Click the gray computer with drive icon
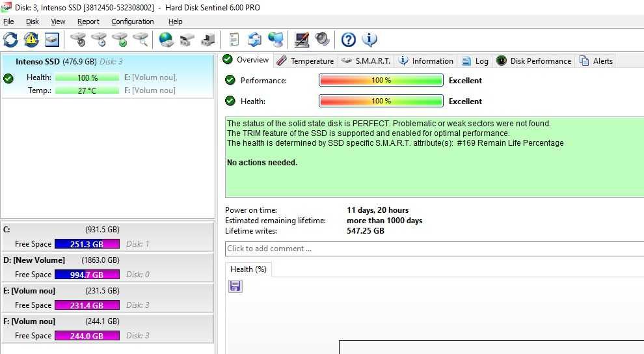The width and height of the screenshot is (644, 354). coord(208,40)
